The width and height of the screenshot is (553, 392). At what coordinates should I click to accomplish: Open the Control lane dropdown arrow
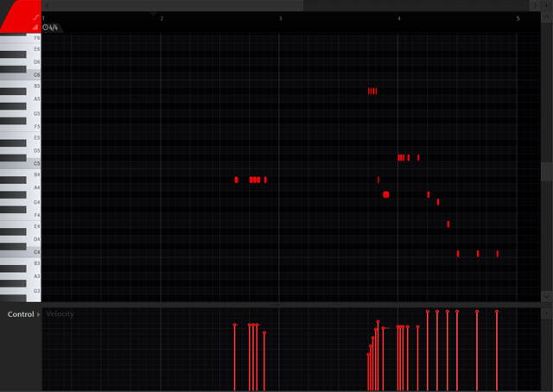coord(38,314)
